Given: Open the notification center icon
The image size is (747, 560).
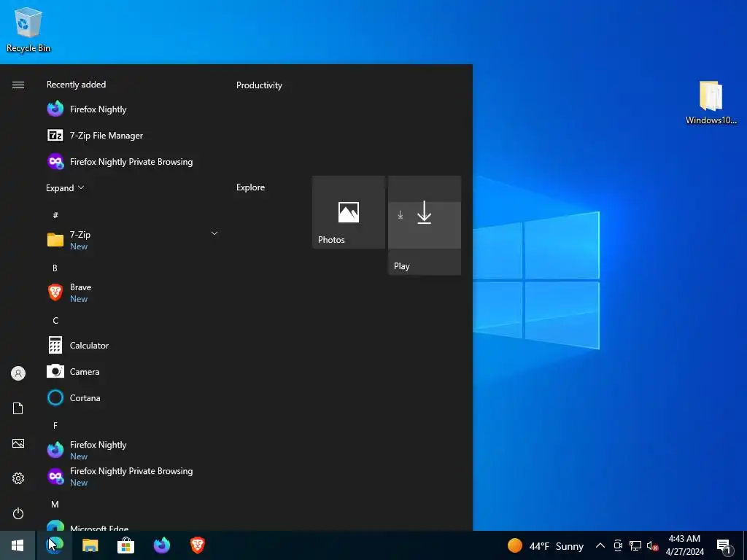Looking at the screenshot, I should [724, 546].
